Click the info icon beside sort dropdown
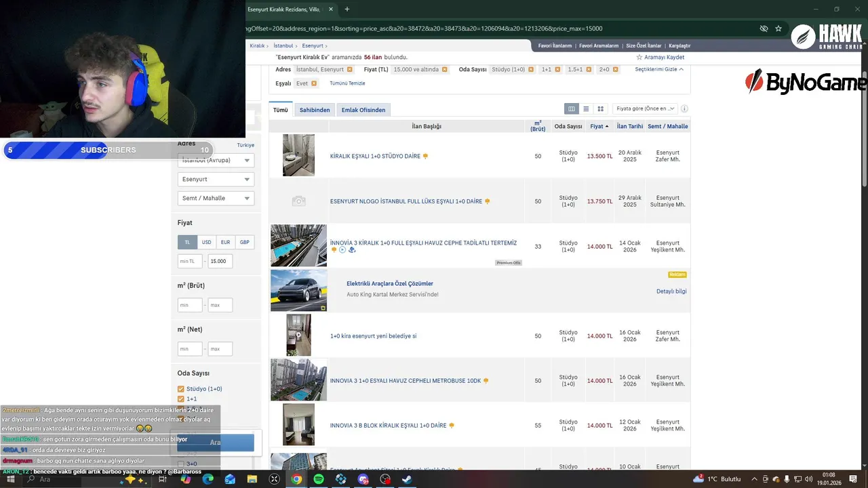 684,108
